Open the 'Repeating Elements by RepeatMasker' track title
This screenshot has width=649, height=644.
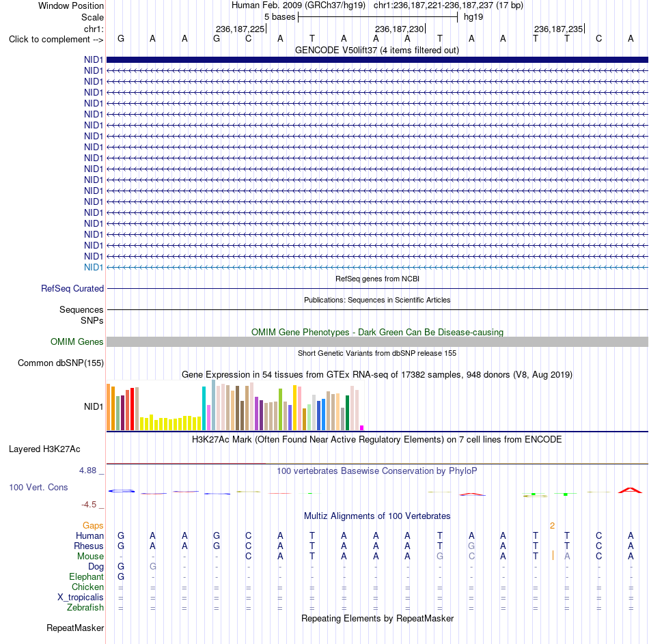[x=377, y=619]
